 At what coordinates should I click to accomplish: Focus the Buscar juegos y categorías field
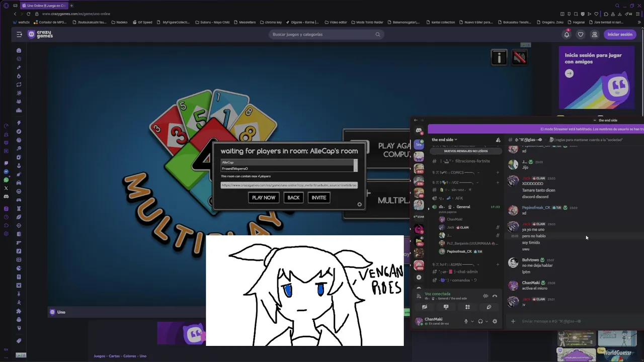tap(326, 34)
